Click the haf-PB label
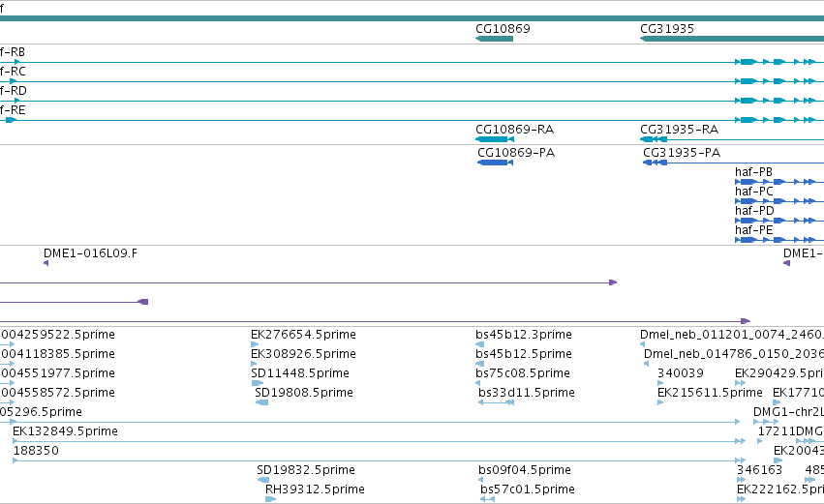 (x=753, y=171)
